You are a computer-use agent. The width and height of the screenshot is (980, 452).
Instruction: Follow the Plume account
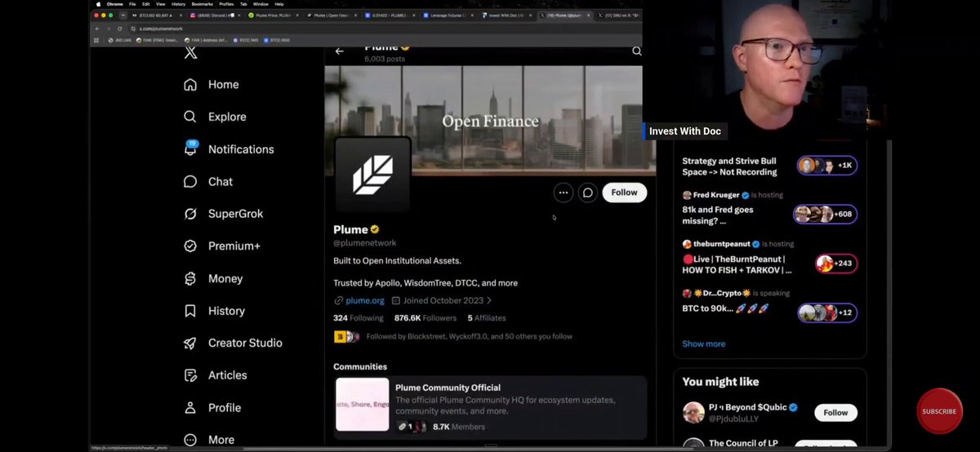(x=625, y=193)
